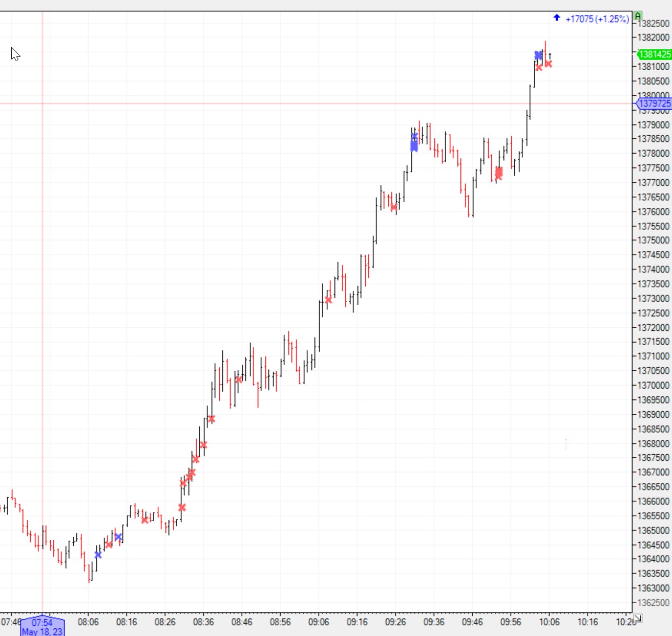Click price axis label 1364000

click(x=654, y=559)
